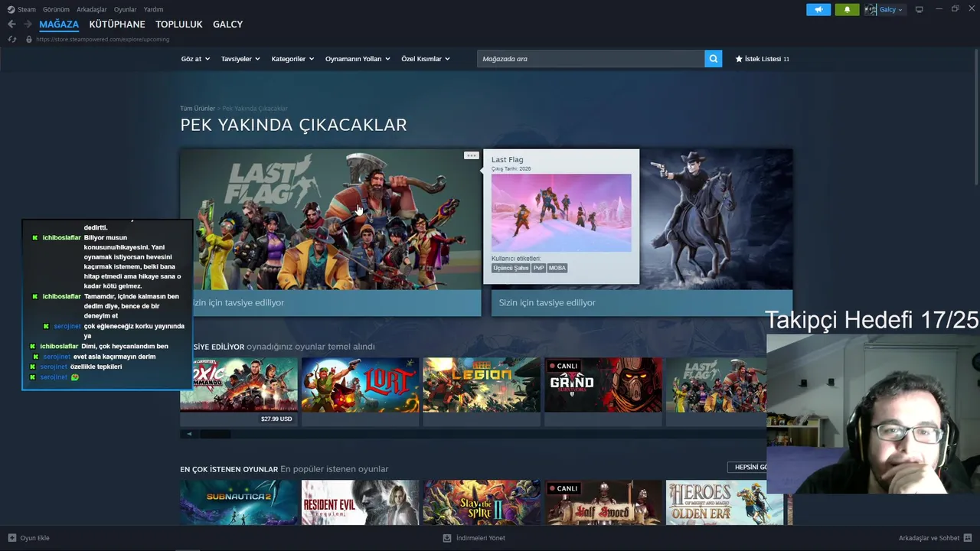This screenshot has width=980, height=551.
Task: Go forward with the forward arrow
Action: [x=28, y=24]
